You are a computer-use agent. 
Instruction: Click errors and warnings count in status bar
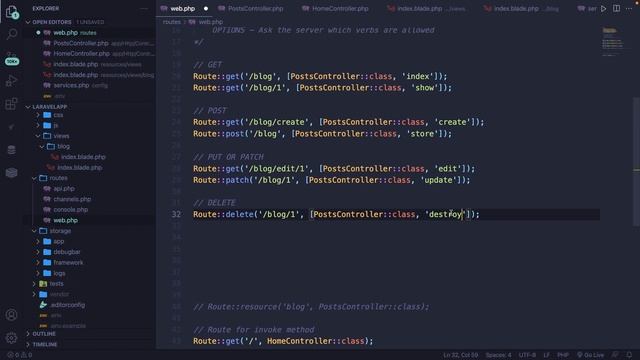click(20, 355)
